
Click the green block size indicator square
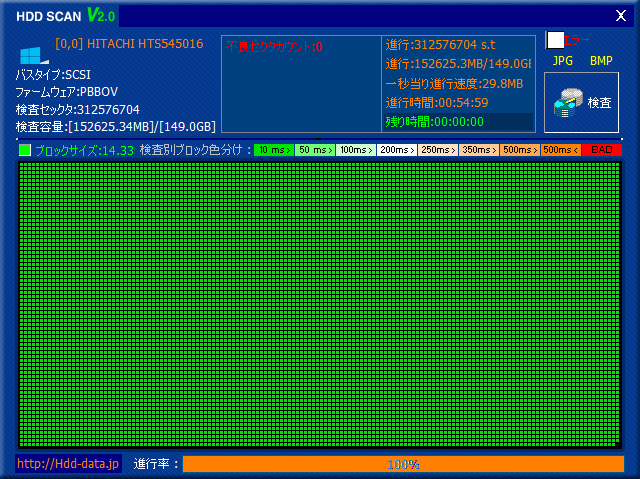tap(25, 150)
